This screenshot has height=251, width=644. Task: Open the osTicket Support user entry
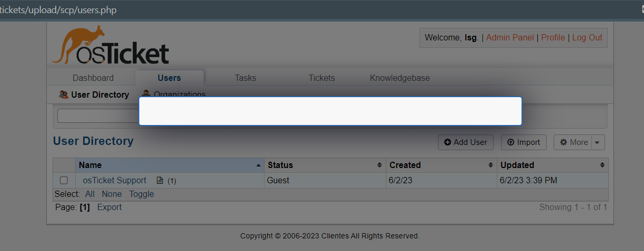115,181
